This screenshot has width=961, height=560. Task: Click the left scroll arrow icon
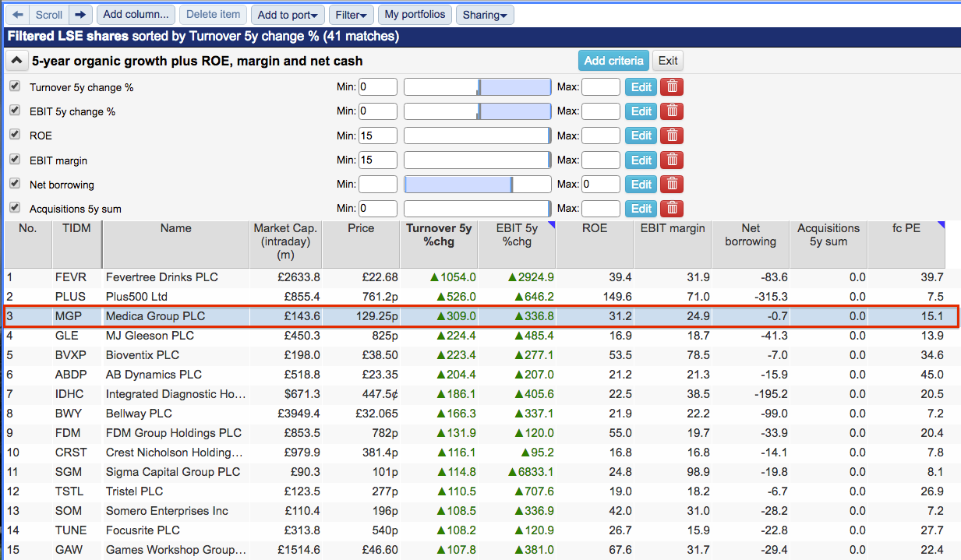coord(18,15)
